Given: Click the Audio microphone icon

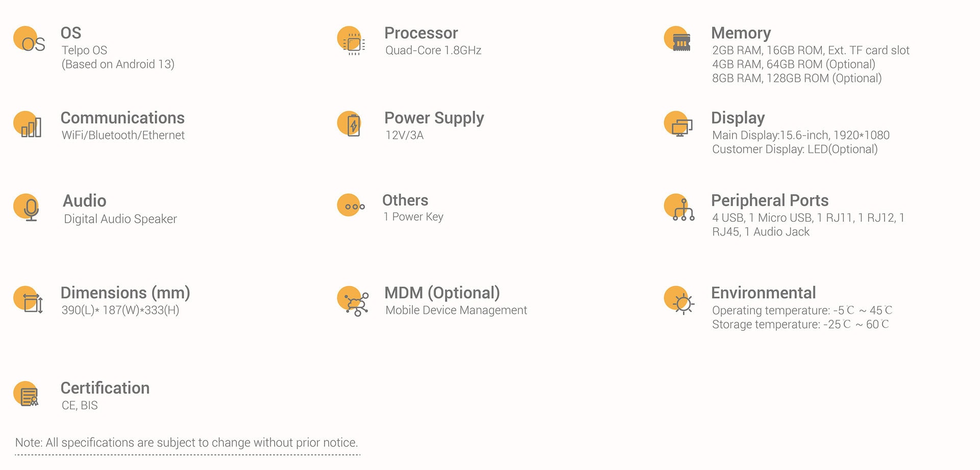Looking at the screenshot, I should 27,207.
